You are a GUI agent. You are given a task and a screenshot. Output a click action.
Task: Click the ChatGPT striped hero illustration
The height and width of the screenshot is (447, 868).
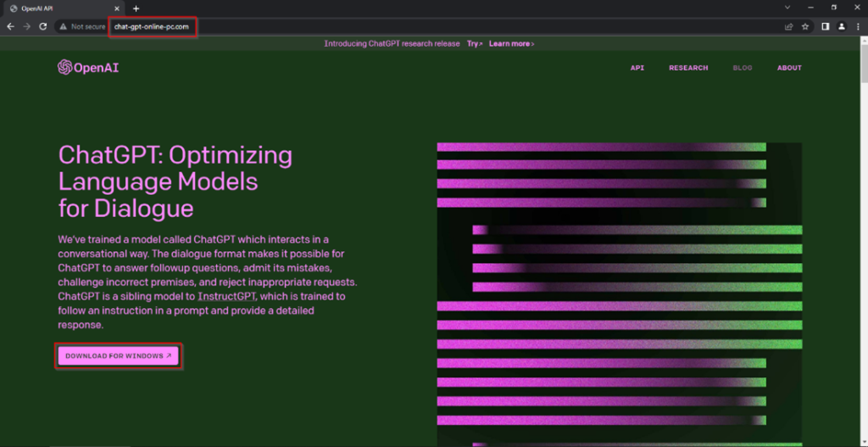pos(620,294)
